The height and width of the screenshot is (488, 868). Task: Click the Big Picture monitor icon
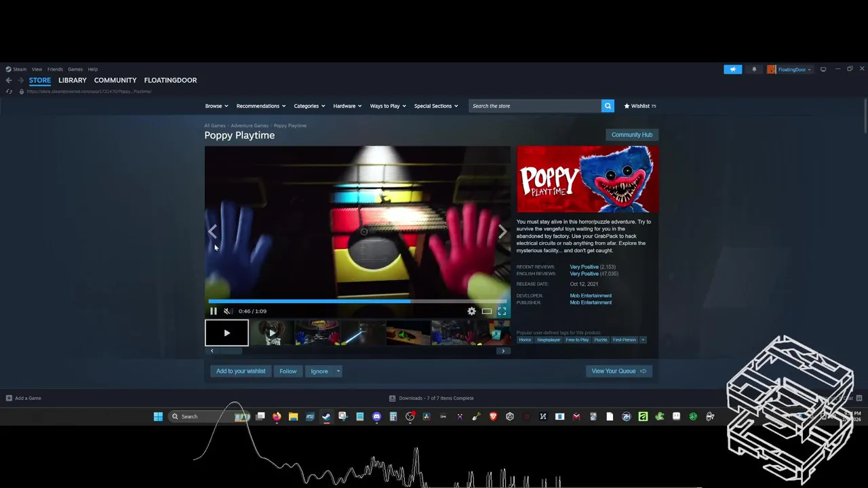pyautogui.click(x=823, y=69)
